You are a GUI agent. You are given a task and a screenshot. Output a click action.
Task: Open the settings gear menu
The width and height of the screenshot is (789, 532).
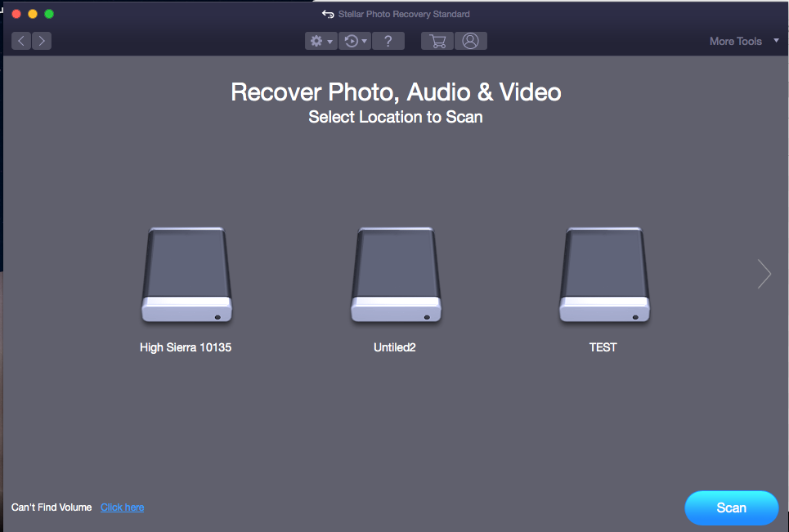click(x=321, y=41)
